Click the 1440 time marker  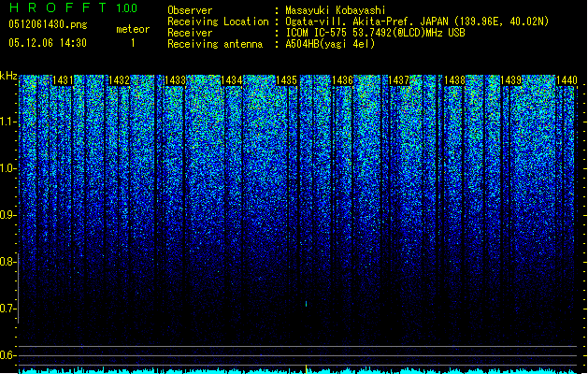tap(566, 80)
